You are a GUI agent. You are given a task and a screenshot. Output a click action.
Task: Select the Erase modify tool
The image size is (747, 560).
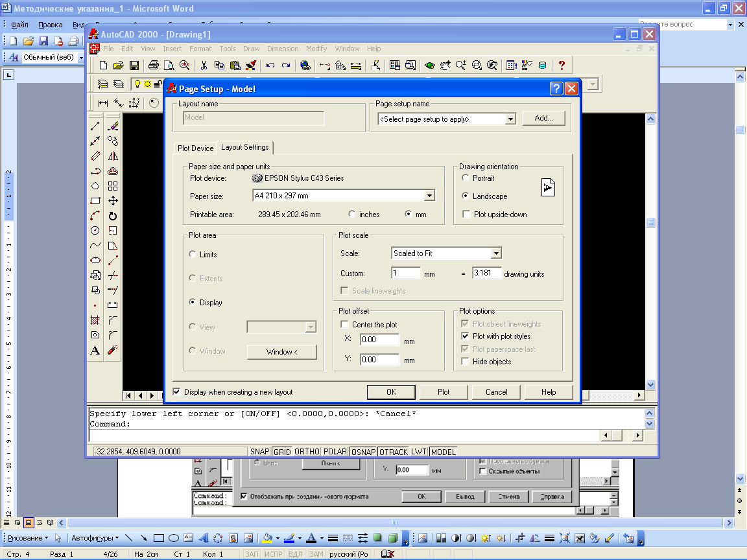tap(113, 126)
